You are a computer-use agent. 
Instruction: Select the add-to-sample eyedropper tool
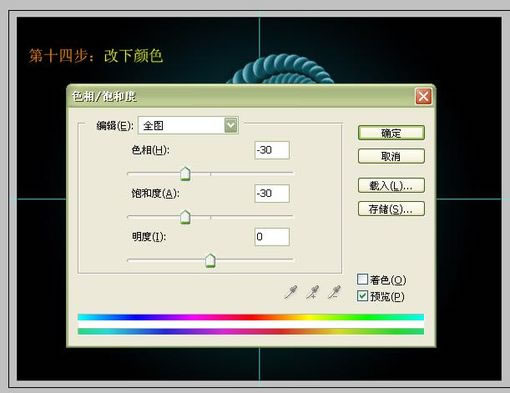click(x=313, y=292)
